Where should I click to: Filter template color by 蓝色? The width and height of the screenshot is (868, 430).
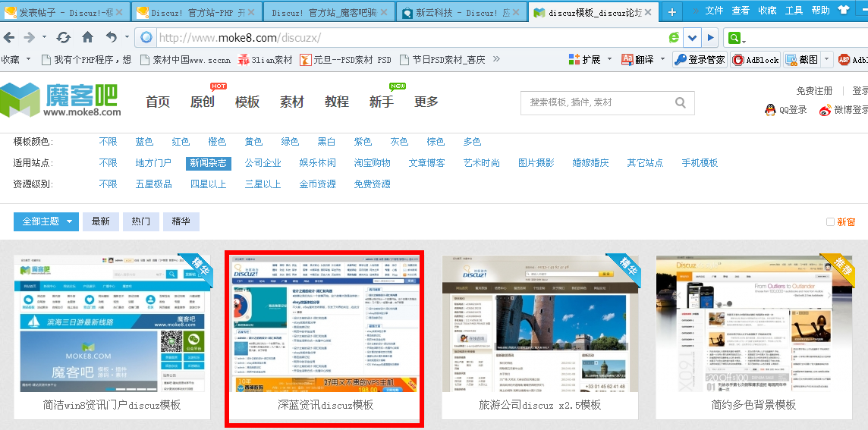[144, 142]
